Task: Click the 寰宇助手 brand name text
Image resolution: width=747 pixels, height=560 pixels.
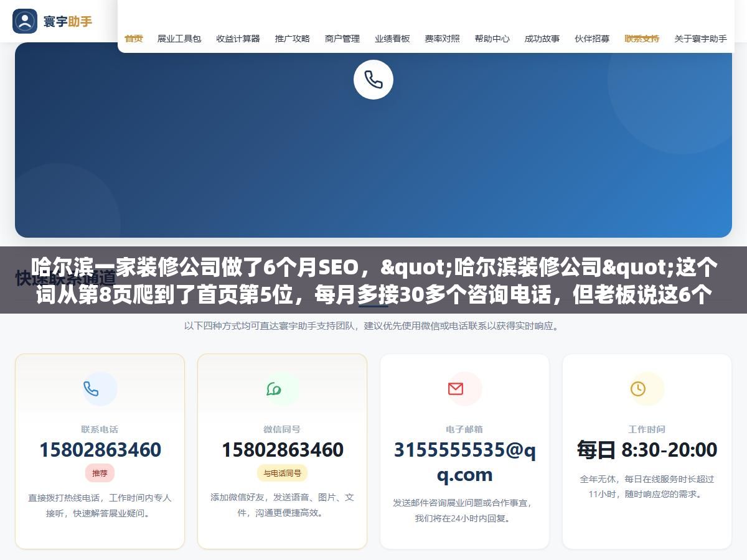Action: click(x=68, y=22)
